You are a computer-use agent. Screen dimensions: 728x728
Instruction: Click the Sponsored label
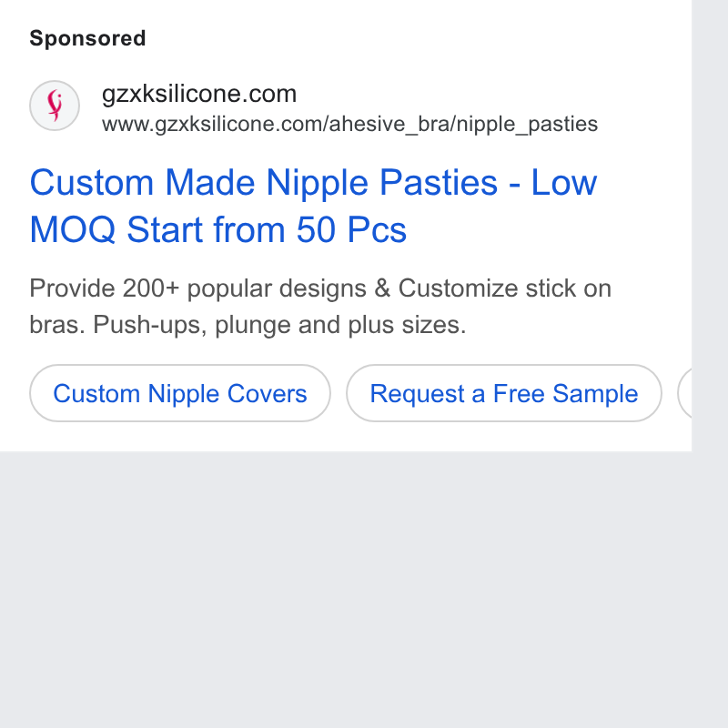point(87,38)
